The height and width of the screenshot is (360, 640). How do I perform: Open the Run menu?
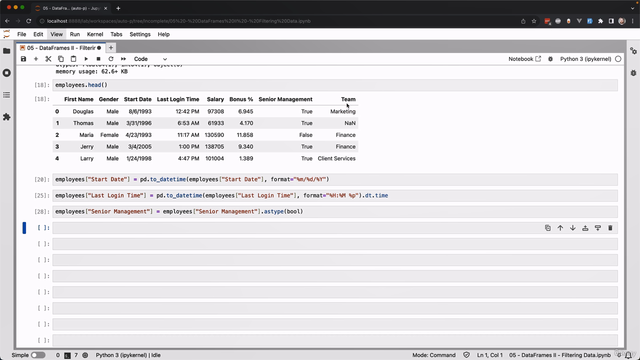click(x=75, y=34)
